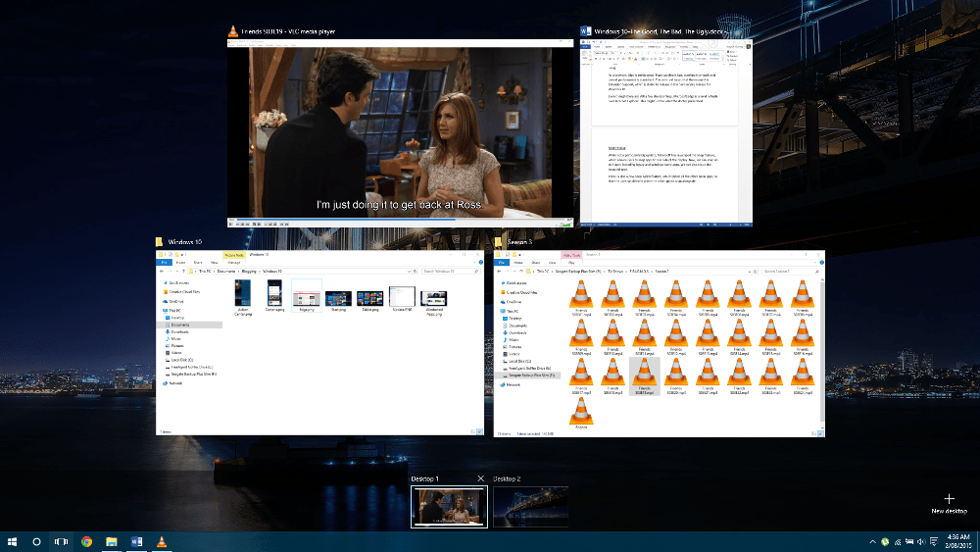Switch the Windows 10 explorer window to details view toggle
The image size is (980, 552).
coord(473,432)
